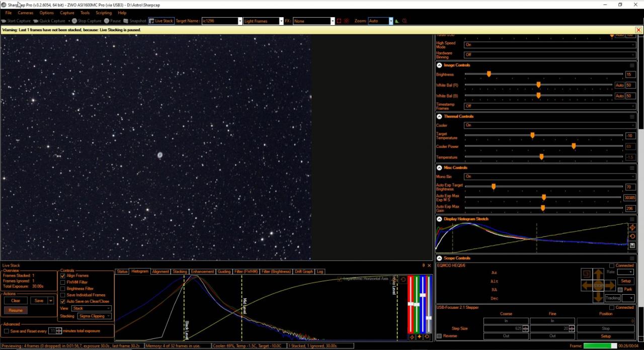
Task: Click the Clear button in Actions
Action: pos(16,301)
